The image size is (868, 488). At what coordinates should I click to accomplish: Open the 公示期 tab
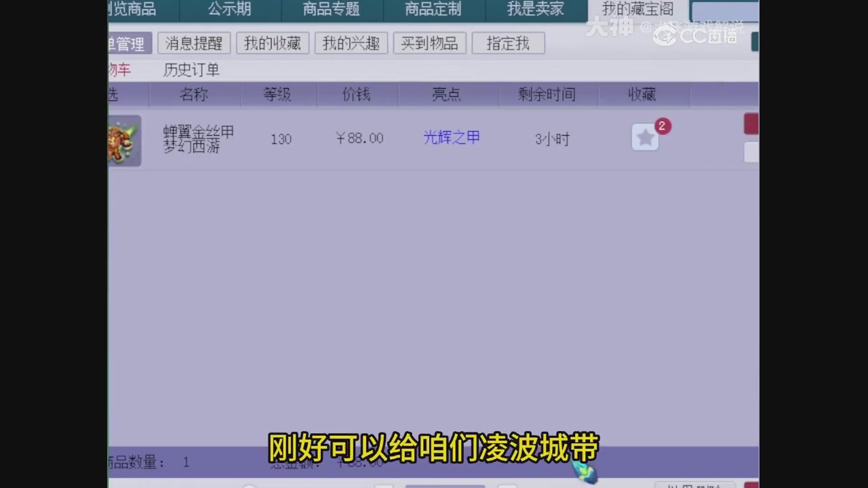tap(231, 9)
